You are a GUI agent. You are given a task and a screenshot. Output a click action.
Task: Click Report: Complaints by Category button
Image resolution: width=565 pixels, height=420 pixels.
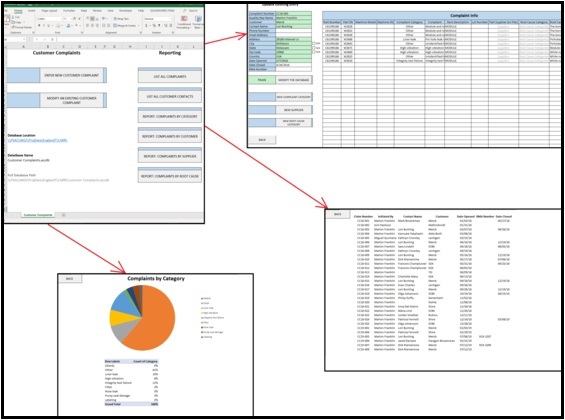170,116
